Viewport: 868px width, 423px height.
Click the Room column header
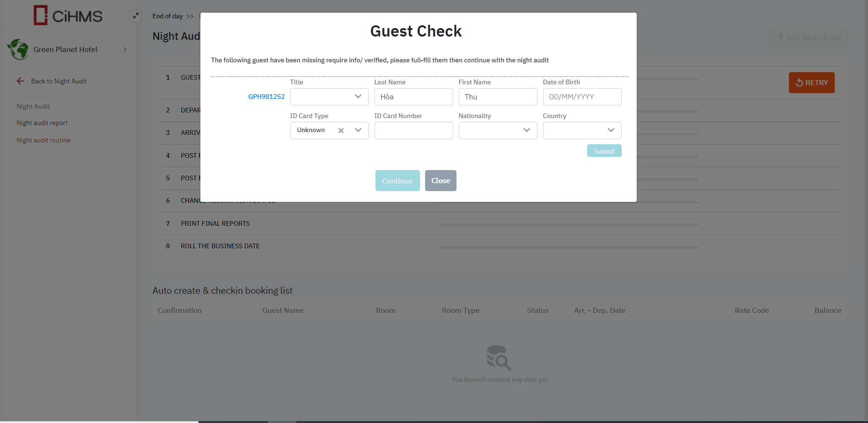coord(386,311)
